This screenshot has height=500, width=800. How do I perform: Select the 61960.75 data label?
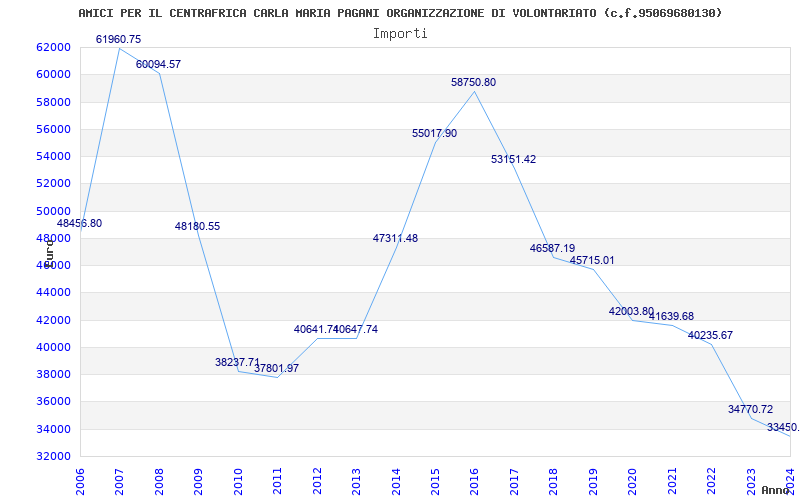tap(118, 39)
